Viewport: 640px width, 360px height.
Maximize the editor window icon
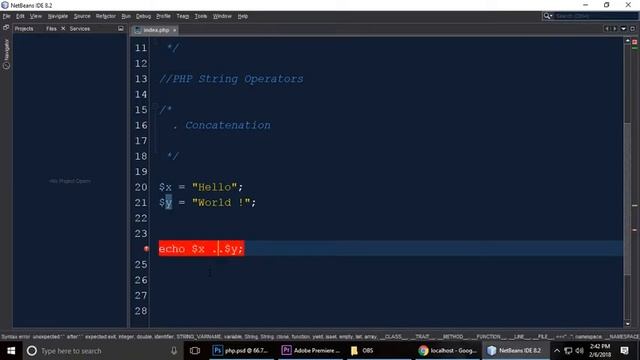coord(632,29)
